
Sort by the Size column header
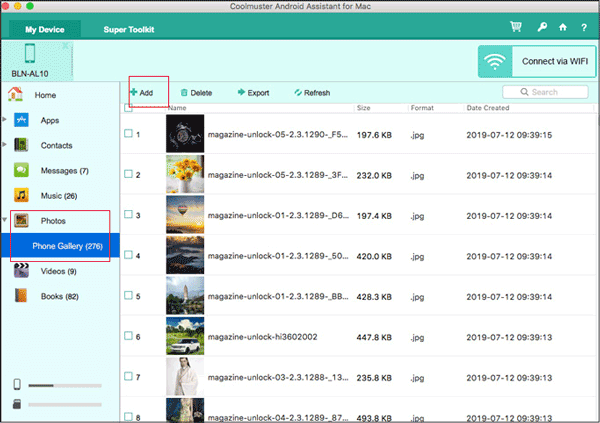(364, 108)
